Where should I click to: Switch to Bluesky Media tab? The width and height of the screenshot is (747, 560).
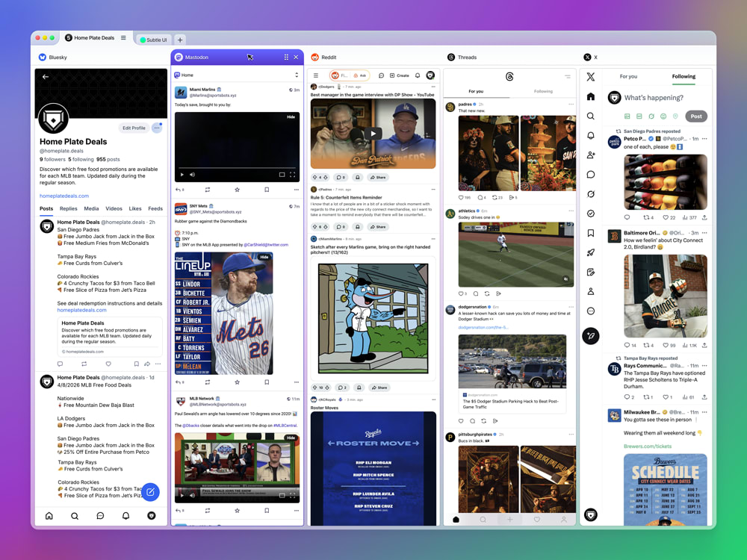[x=91, y=208]
